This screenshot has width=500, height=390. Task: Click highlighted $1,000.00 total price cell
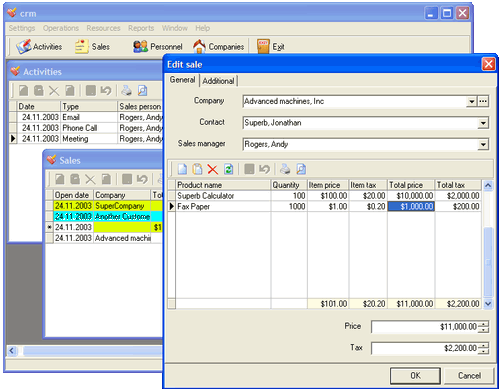pos(411,206)
